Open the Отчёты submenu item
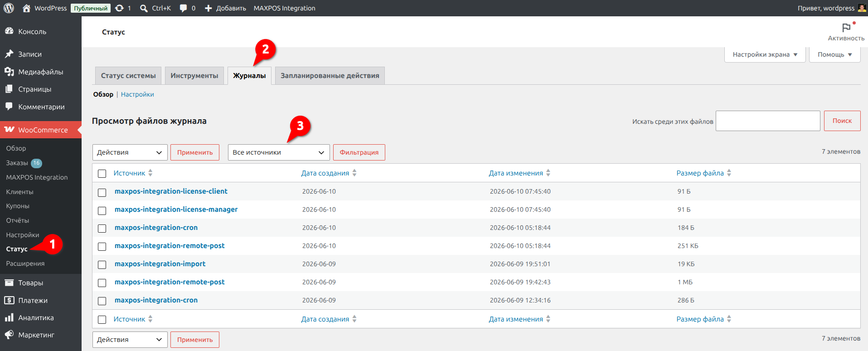 click(18, 220)
